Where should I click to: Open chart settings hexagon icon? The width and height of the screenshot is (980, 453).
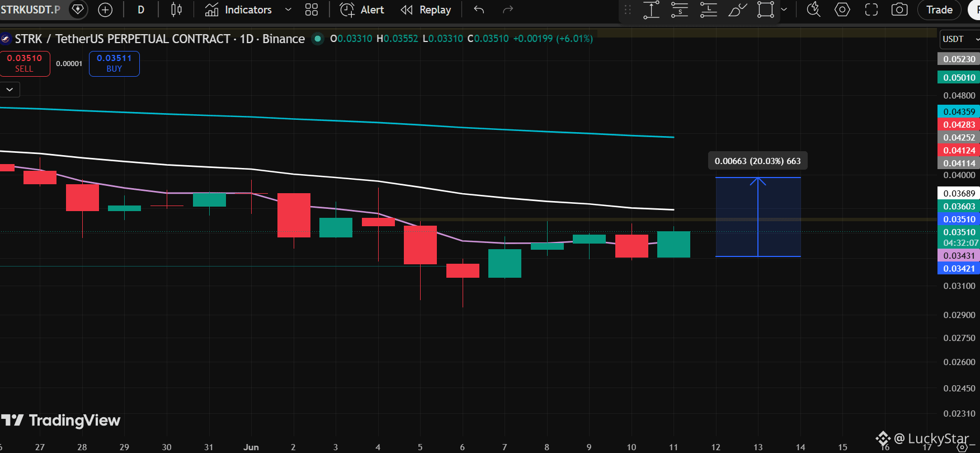click(842, 10)
